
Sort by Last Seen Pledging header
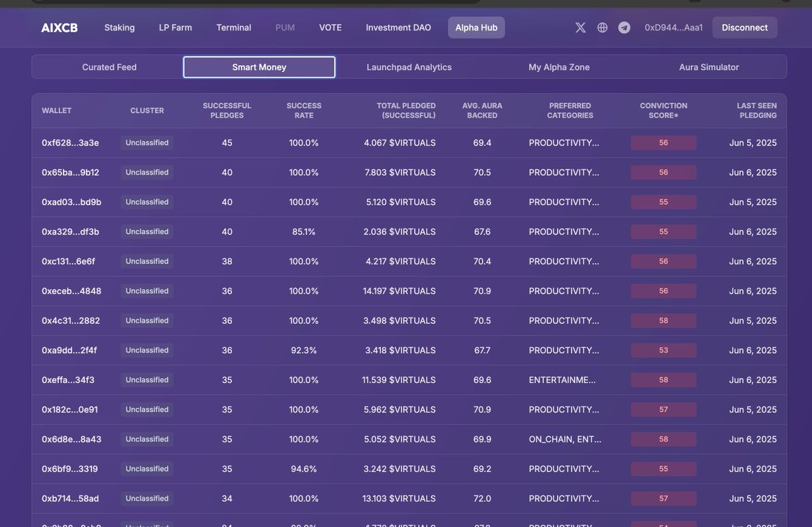757,110
